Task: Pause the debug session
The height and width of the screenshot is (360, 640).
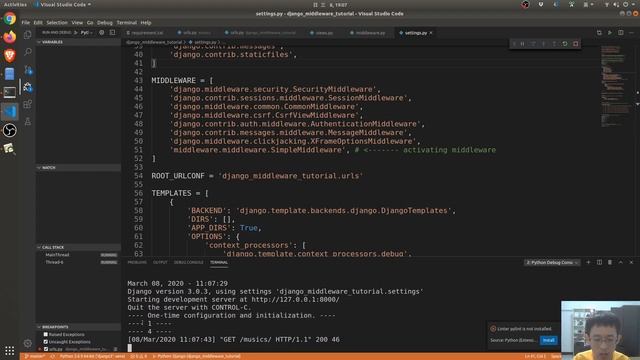Action: tap(522, 44)
